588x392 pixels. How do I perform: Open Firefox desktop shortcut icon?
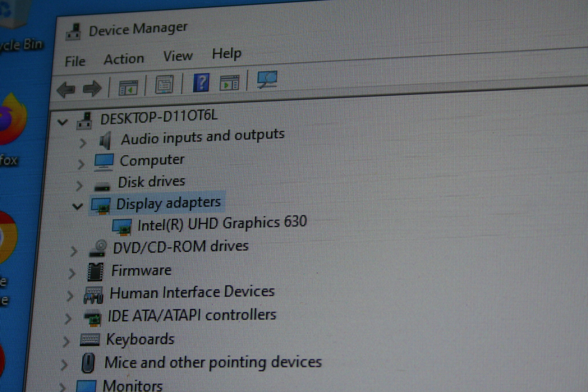(x=13, y=120)
